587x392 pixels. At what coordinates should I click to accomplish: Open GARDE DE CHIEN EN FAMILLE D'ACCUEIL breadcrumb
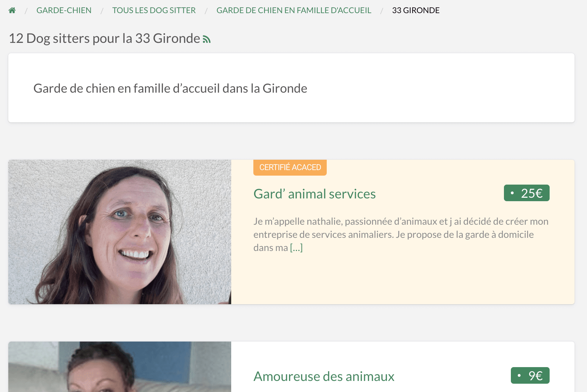click(x=294, y=10)
